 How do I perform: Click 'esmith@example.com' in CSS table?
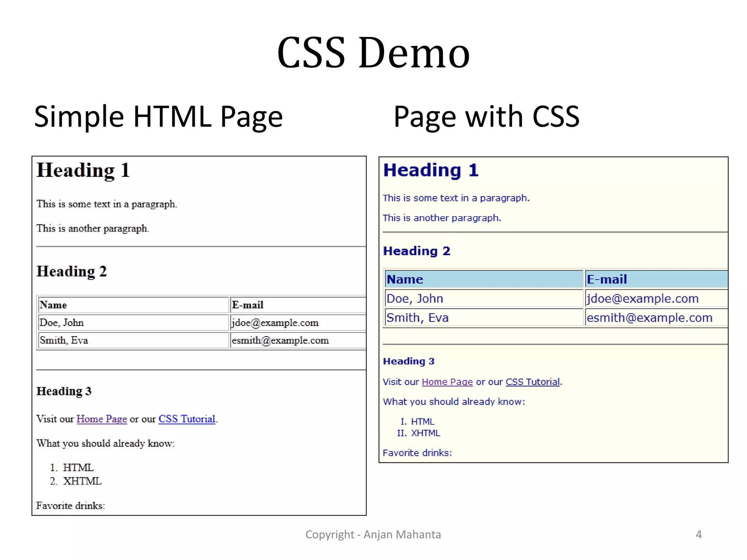(657, 318)
